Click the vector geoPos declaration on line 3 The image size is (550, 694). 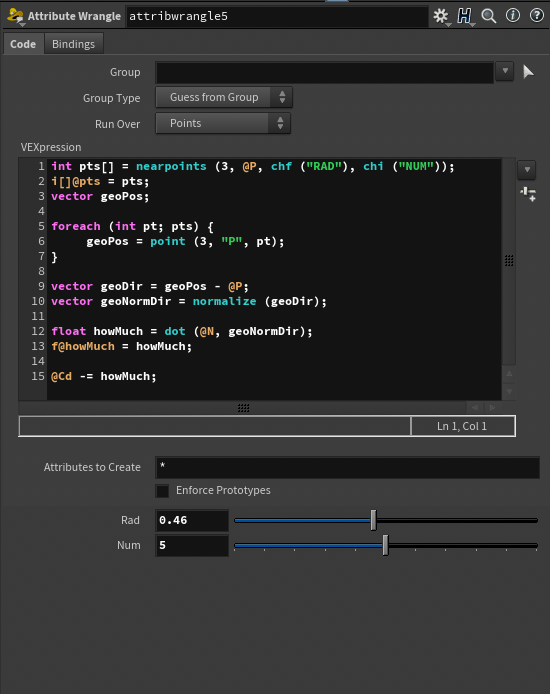(100, 197)
